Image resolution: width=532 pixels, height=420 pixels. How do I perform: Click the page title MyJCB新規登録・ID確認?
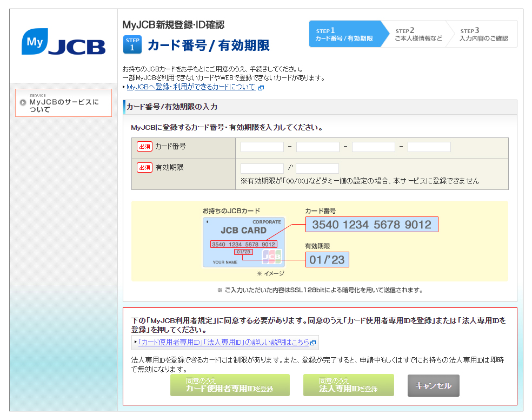click(x=174, y=25)
